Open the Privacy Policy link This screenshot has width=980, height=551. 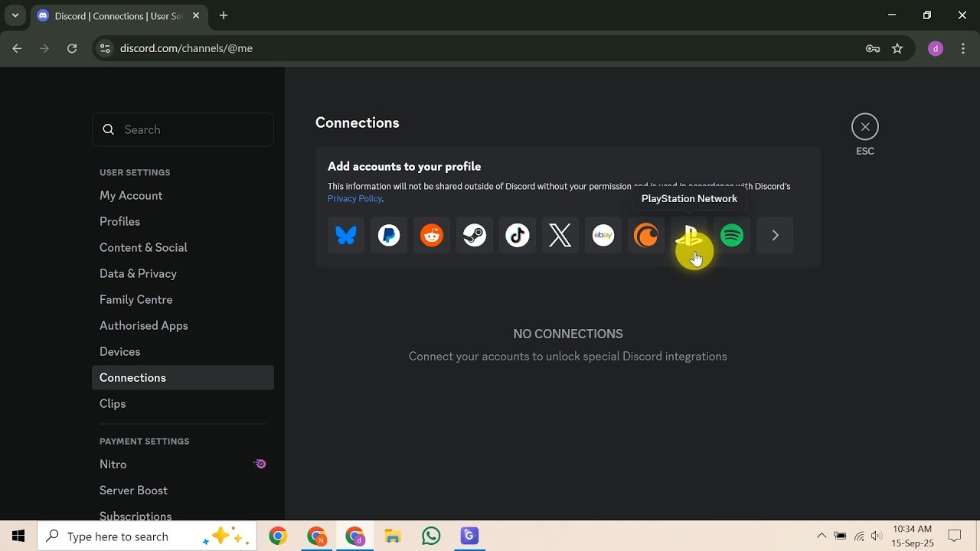point(354,198)
